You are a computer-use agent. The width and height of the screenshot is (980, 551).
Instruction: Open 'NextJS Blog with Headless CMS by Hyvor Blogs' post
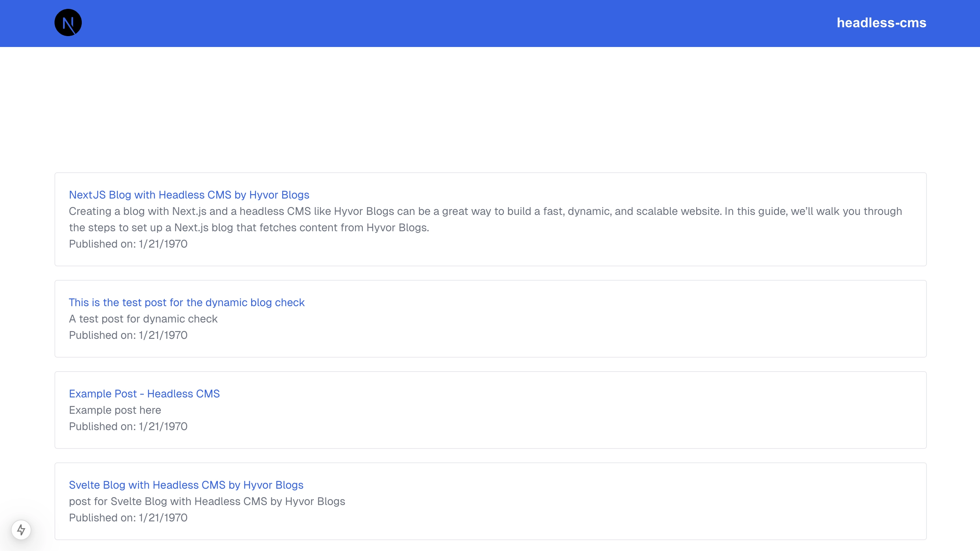point(189,195)
